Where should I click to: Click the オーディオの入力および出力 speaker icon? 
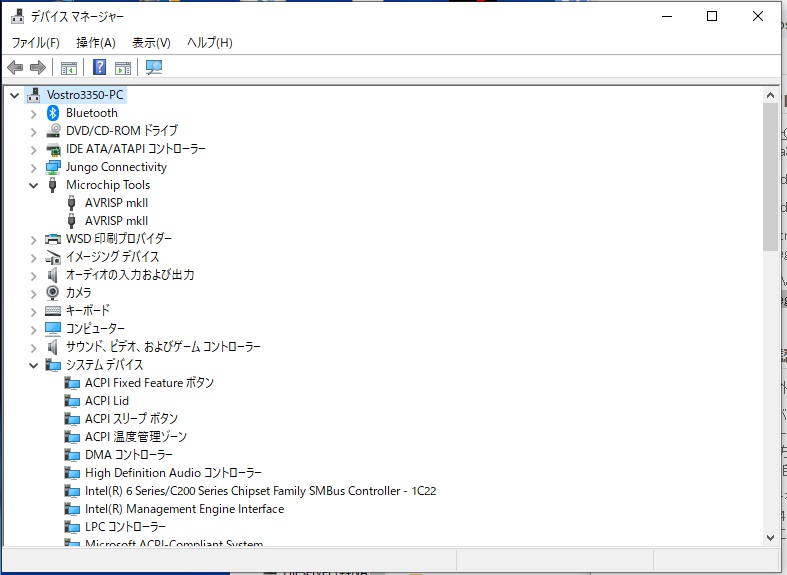(52, 275)
